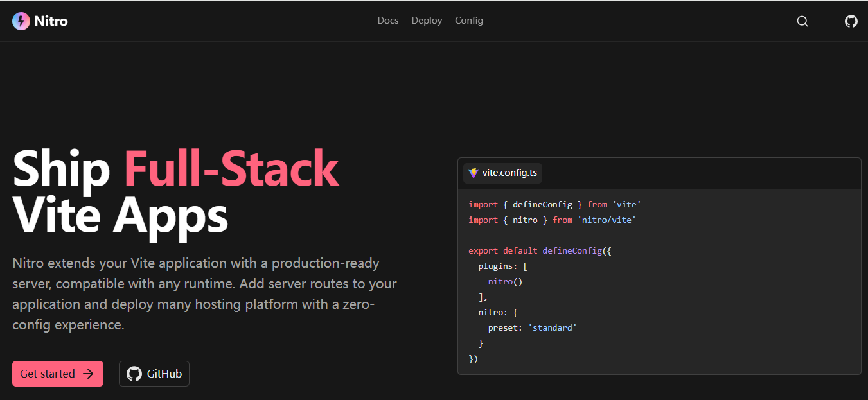868x400 pixels.
Task: Click the code line importing nitro from 'nitro/vite'
Action: 553,220
